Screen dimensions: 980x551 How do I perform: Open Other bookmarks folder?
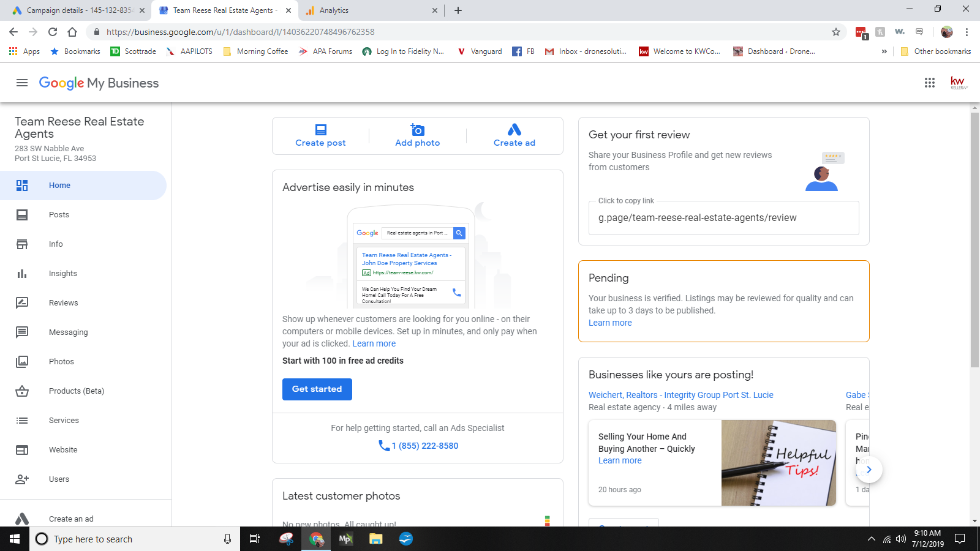(935, 51)
